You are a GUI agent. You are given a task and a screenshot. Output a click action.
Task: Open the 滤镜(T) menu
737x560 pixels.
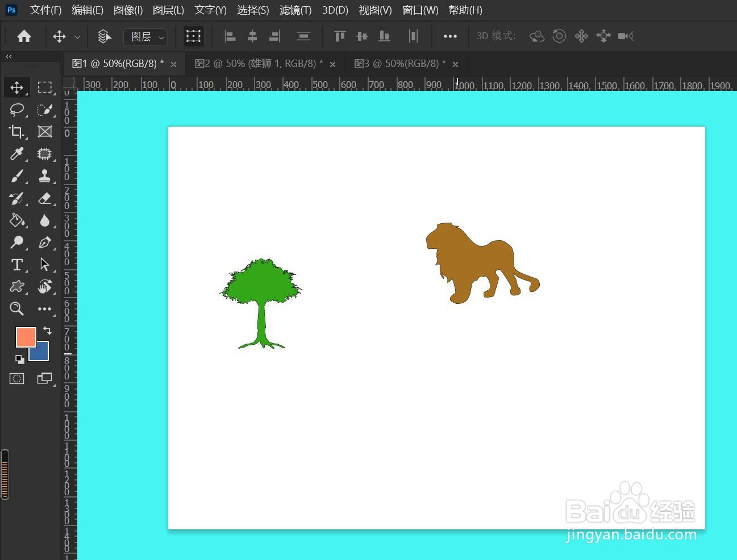point(295,10)
